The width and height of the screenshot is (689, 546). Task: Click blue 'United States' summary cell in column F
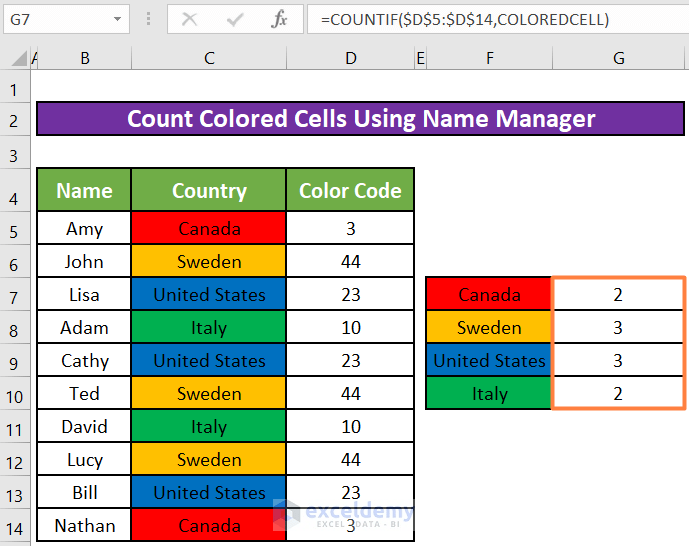489,360
